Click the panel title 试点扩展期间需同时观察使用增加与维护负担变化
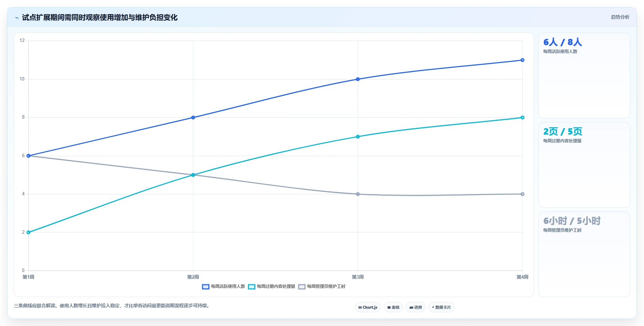The width and height of the screenshot is (644, 326). [x=100, y=18]
